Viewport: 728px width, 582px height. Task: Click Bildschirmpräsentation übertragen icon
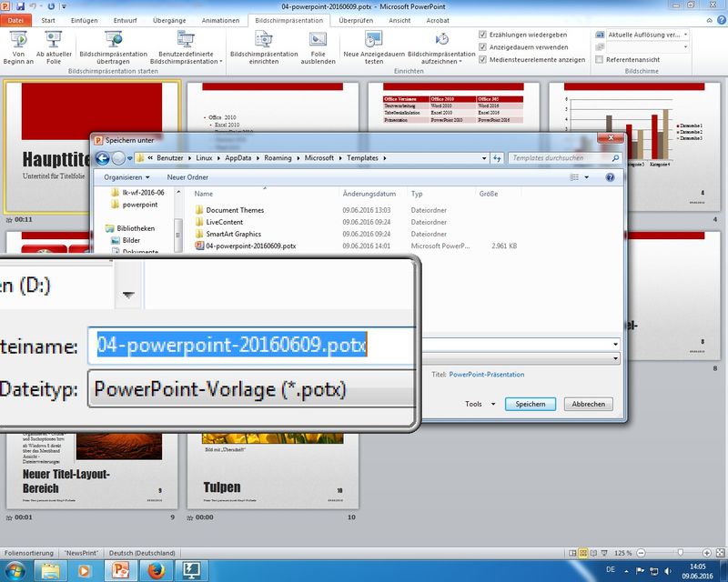click(114, 39)
